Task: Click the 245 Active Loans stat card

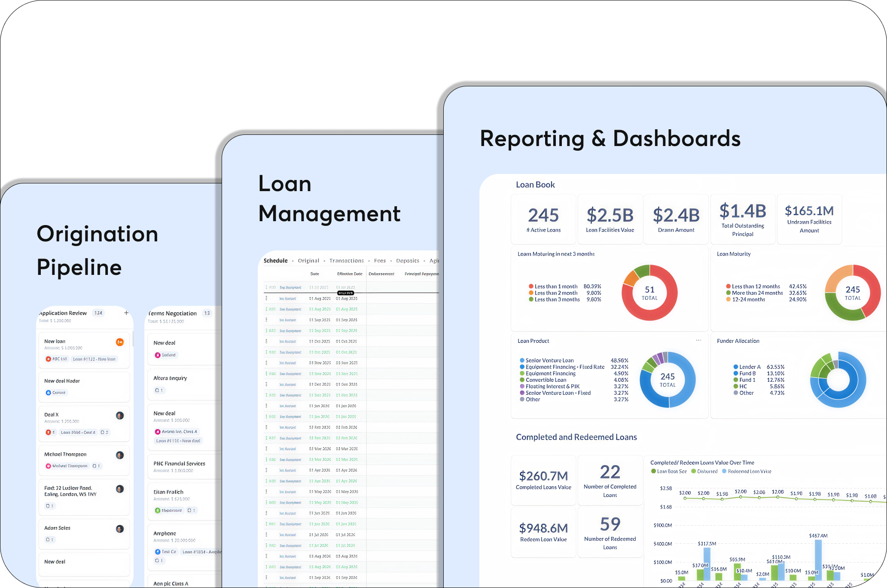Action: pos(543,219)
